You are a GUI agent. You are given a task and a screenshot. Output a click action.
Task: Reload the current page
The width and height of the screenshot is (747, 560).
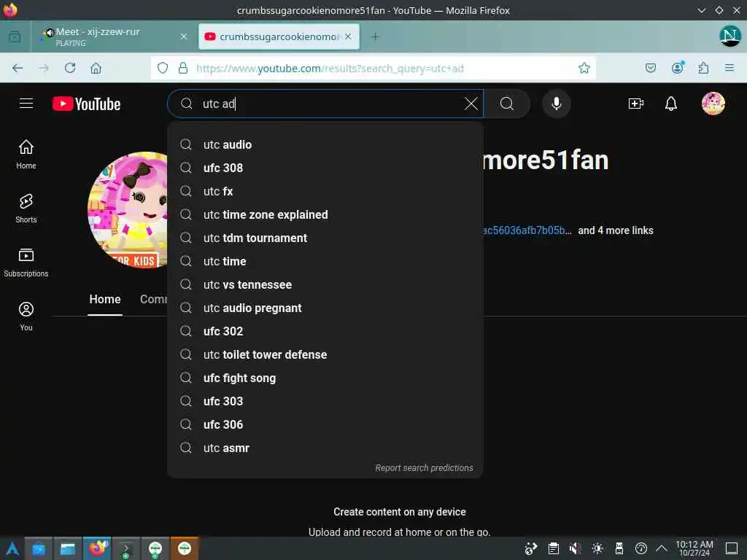pos(70,68)
